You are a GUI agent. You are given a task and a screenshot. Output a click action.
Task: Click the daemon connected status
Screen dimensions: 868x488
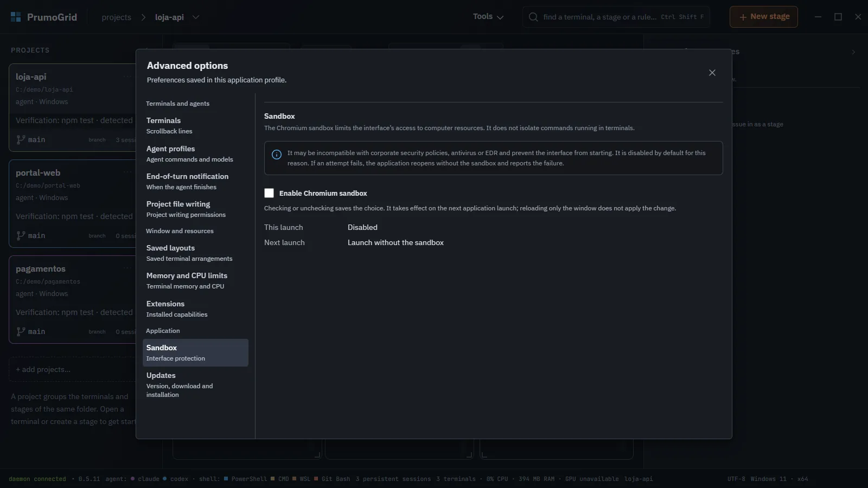click(37, 479)
